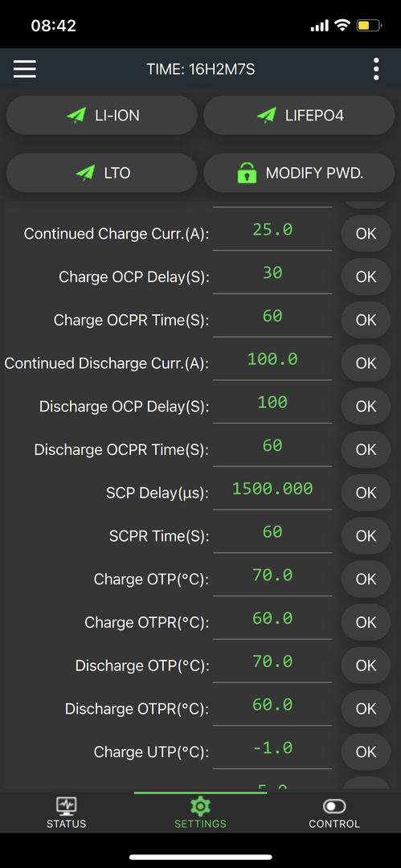Open Modify PWD. dialog

point(299,173)
